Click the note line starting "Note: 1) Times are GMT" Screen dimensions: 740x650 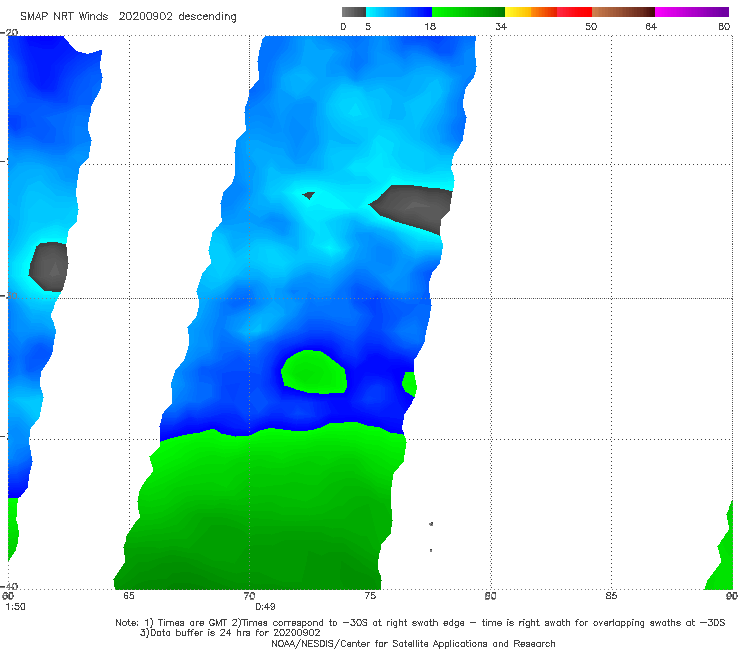(x=420, y=623)
